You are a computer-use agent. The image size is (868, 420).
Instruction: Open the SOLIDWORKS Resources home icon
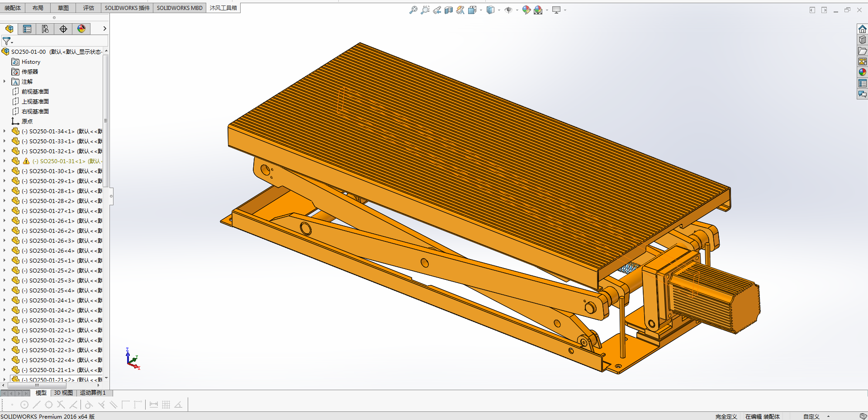coord(863,29)
